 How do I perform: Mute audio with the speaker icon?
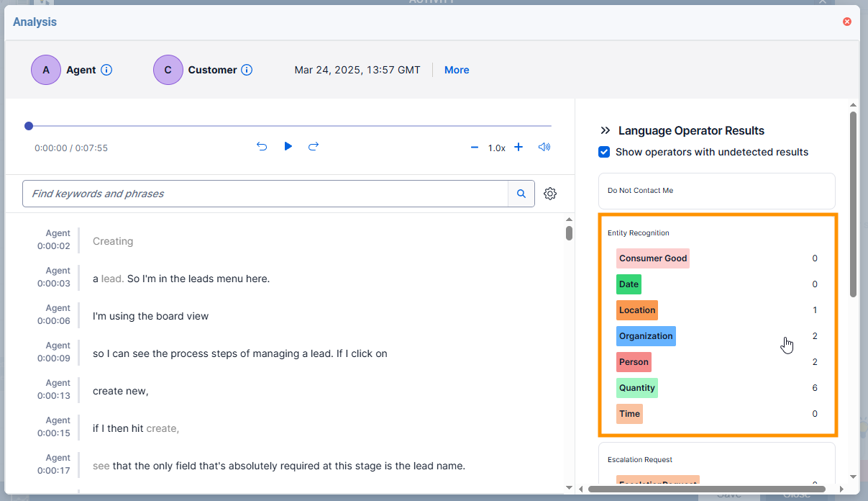click(x=544, y=147)
